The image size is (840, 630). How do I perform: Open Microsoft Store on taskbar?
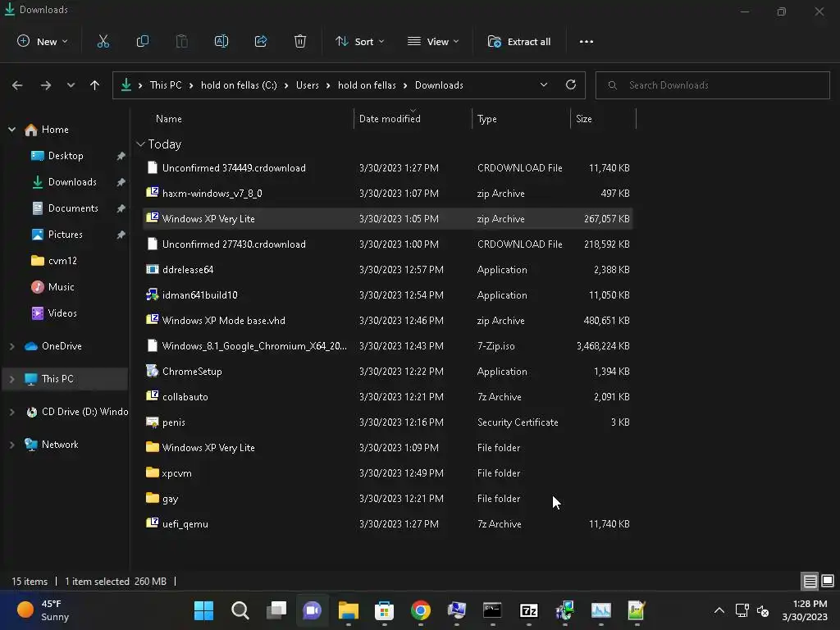384,610
